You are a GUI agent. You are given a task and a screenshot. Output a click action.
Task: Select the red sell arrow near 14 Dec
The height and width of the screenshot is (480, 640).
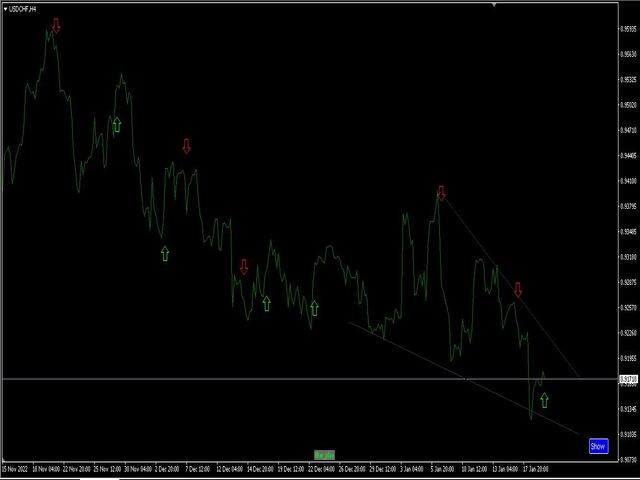point(244,267)
